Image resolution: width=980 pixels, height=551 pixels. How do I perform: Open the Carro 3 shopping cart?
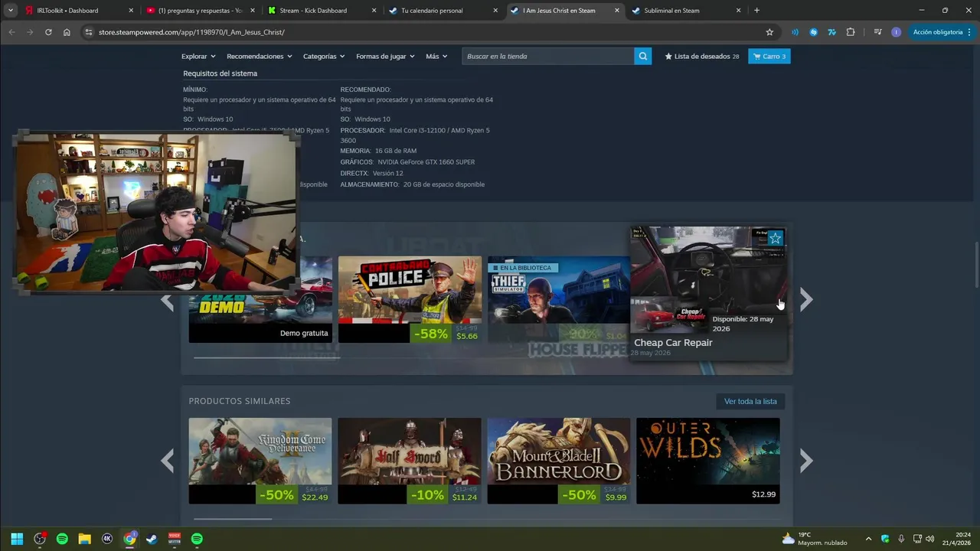coord(769,56)
